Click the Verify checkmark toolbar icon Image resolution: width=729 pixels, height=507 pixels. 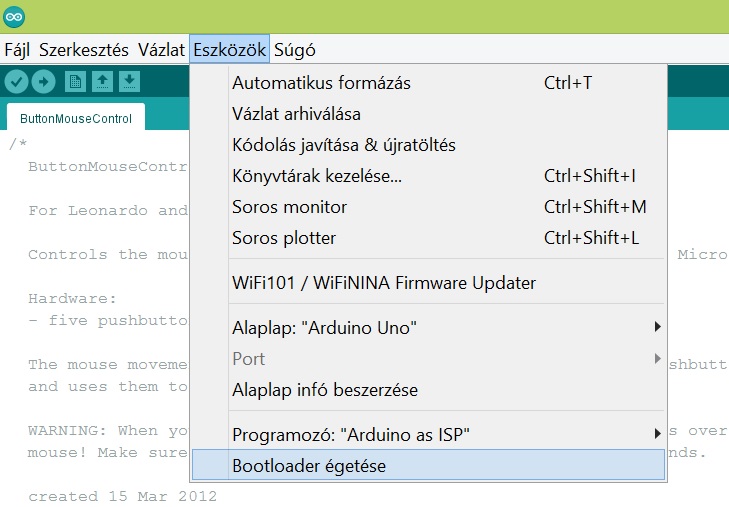(x=16, y=82)
